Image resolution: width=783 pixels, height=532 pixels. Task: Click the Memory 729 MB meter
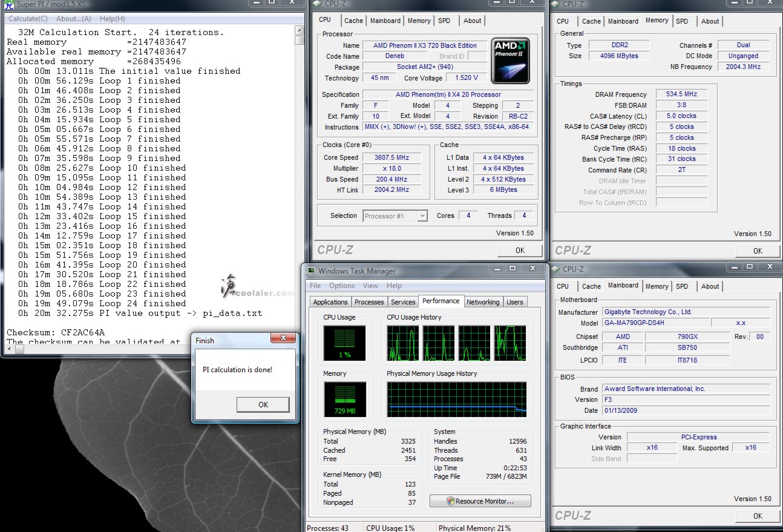tap(344, 399)
